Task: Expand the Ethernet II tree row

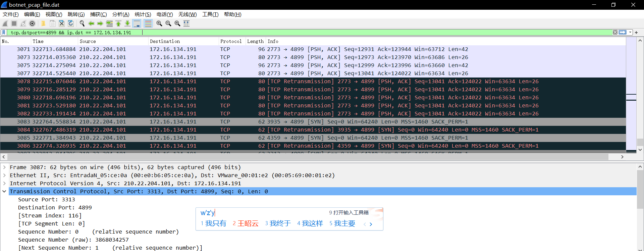Action: [x=4, y=175]
